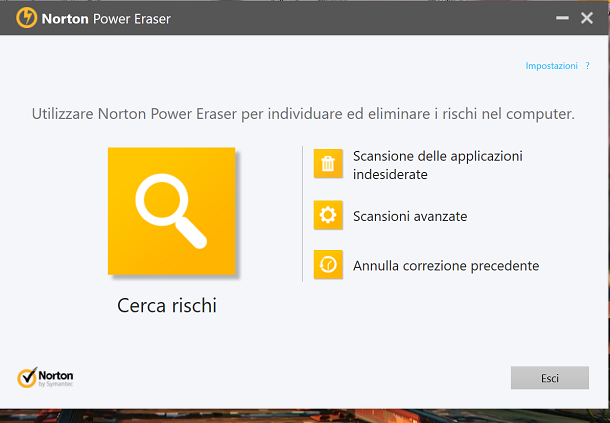The height and width of the screenshot is (423, 610).
Task: Start the Cerca rischi magnifying glass scan
Action: pos(172,211)
